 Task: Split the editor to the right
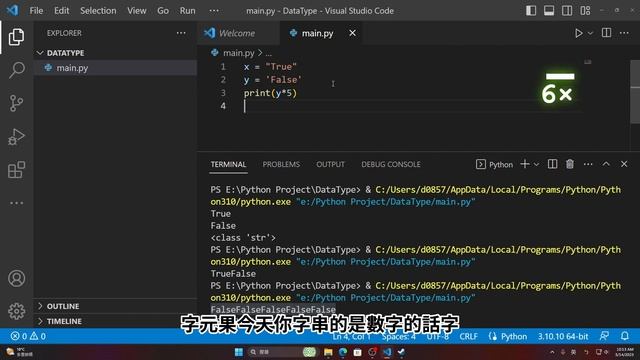click(607, 33)
